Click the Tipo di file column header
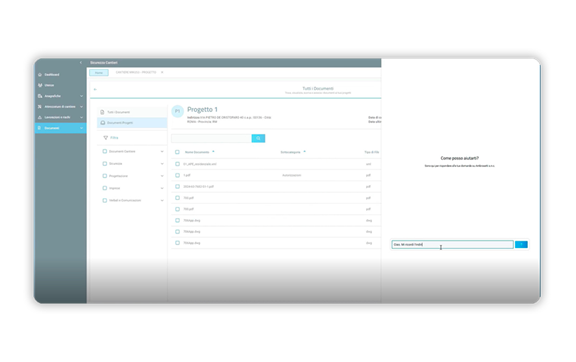 [372, 152]
